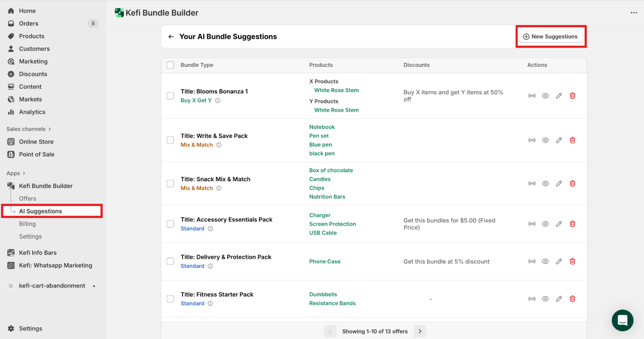
Task: Click the back arrow beside Your AI Bundle Suggestions
Action: click(x=171, y=37)
